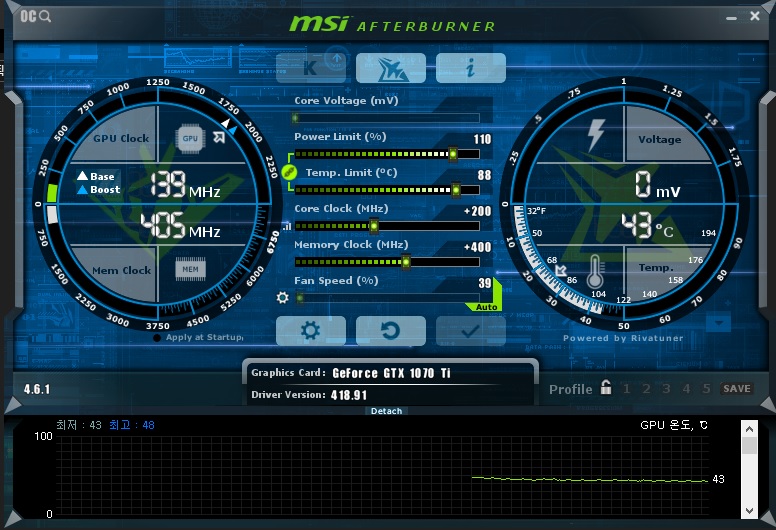The width and height of the screenshot is (776, 530).
Task: Toggle fan speed Auto mode
Action: pos(486,307)
